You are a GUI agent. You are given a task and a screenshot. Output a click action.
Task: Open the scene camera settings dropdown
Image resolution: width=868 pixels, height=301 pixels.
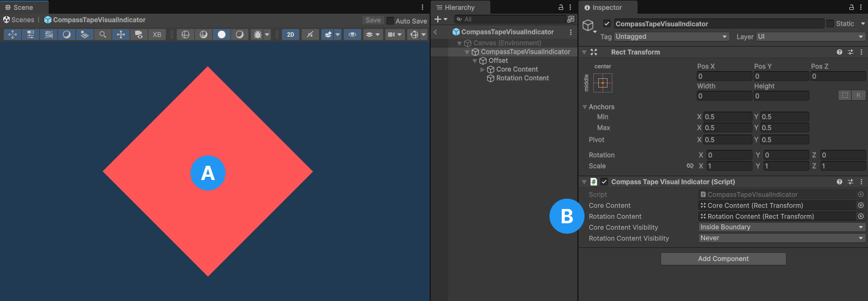pyautogui.click(x=395, y=34)
